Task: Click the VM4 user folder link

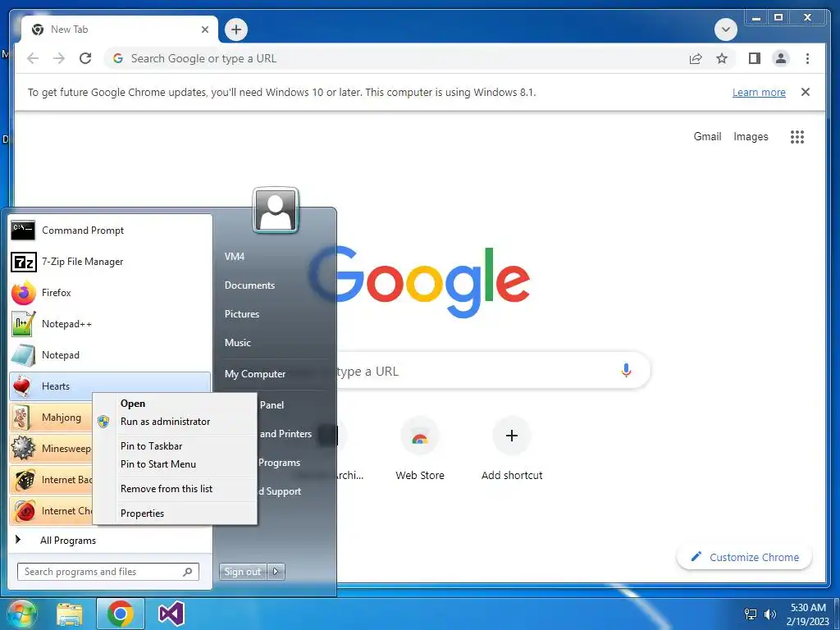Action: (235, 257)
